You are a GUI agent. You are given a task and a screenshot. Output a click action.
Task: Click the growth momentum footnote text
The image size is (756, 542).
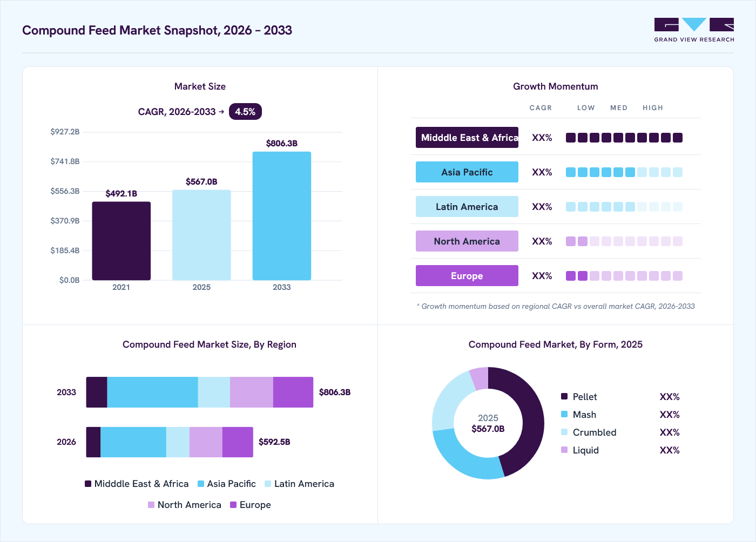tap(556, 306)
